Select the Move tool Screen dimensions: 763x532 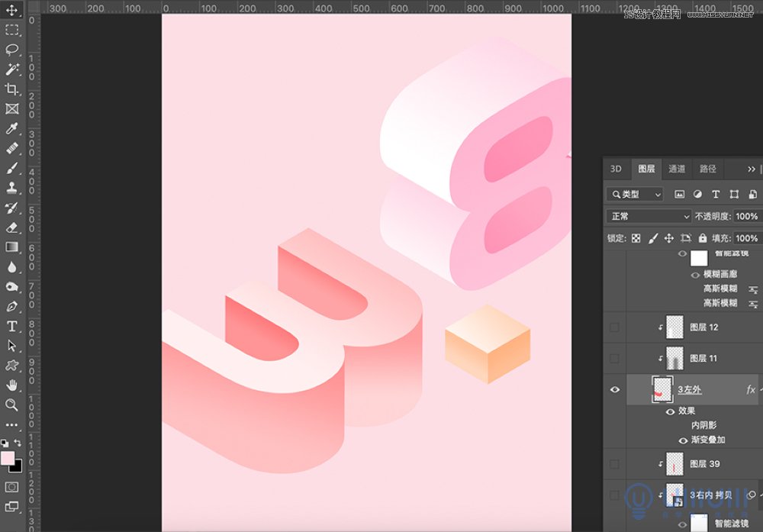(12, 10)
